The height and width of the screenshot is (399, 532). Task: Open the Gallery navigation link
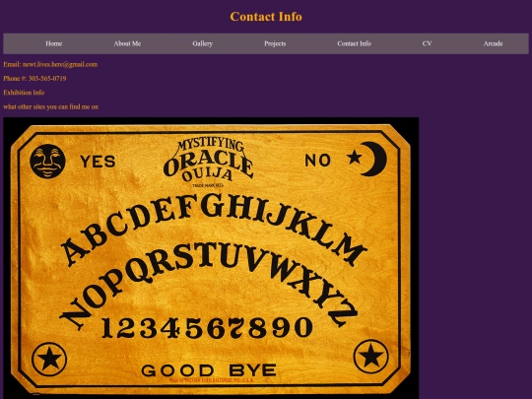click(x=203, y=43)
